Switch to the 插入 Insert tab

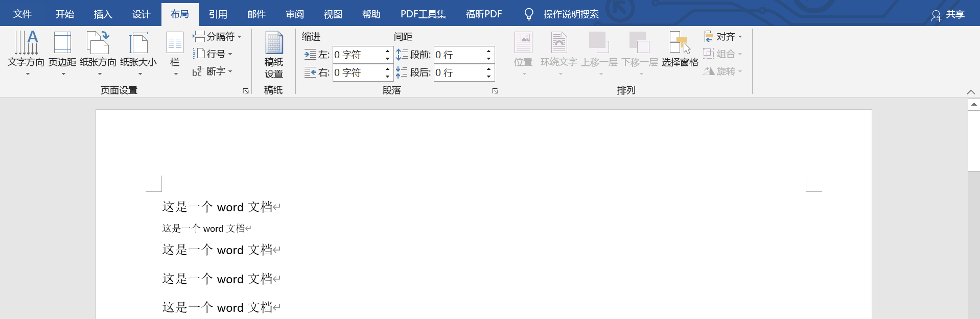103,14
